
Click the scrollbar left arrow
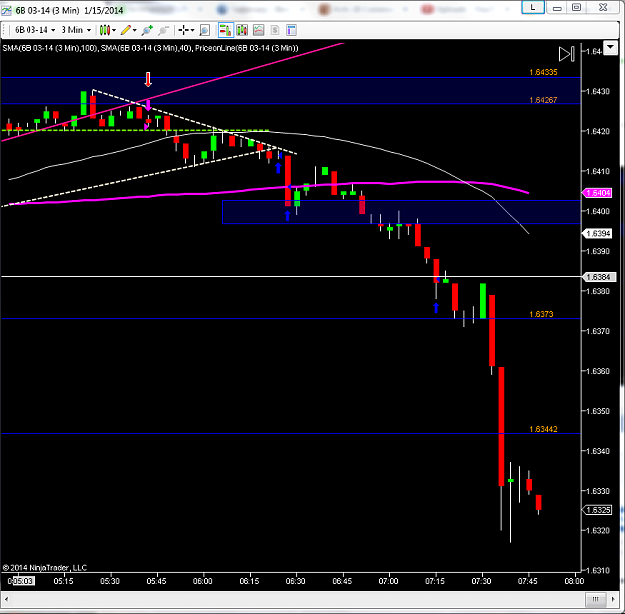pos(7,599)
